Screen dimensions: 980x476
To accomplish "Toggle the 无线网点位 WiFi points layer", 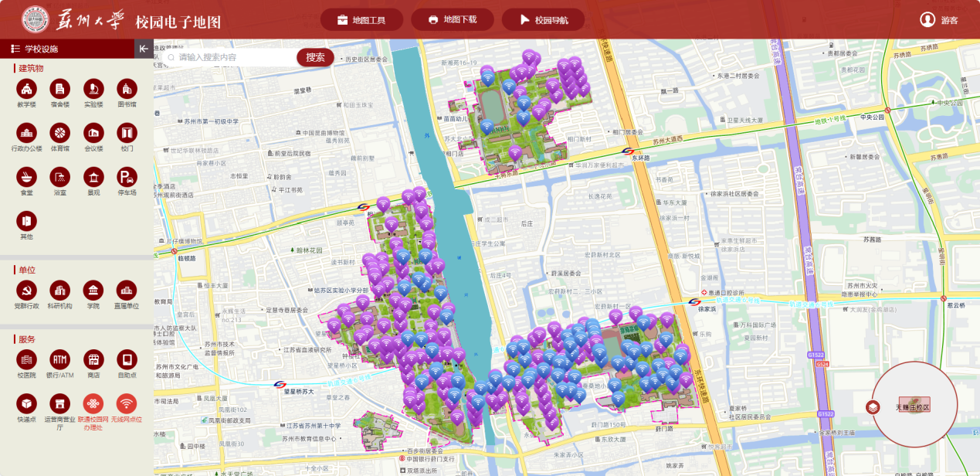I will pyautogui.click(x=127, y=403).
